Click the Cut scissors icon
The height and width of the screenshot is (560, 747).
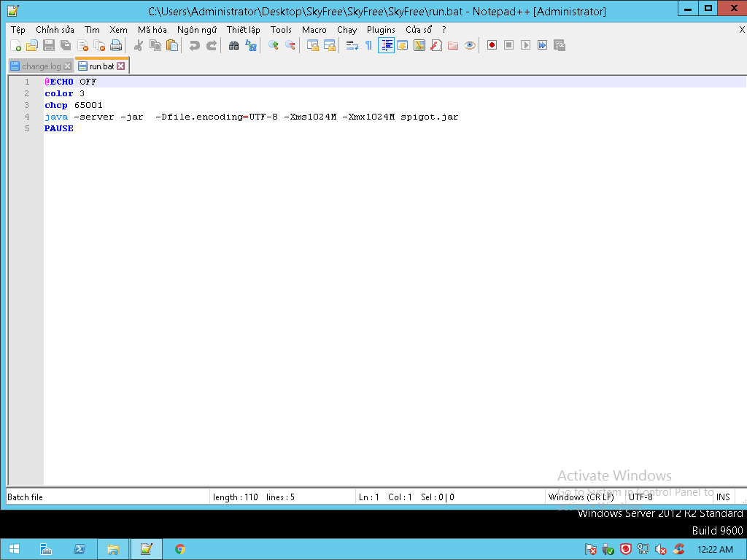coord(138,45)
